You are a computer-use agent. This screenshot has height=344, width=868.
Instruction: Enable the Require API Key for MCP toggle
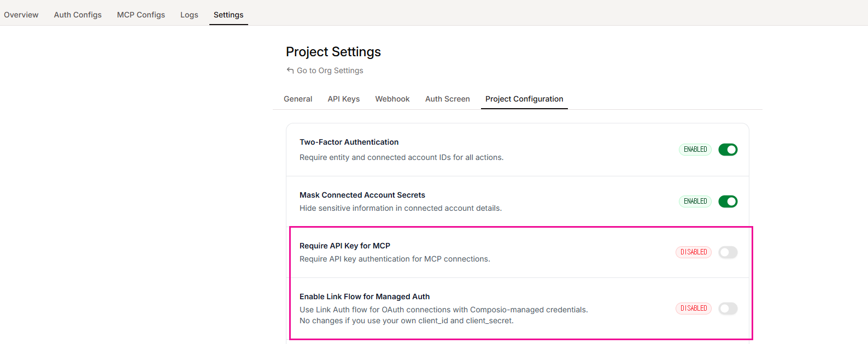pos(728,252)
